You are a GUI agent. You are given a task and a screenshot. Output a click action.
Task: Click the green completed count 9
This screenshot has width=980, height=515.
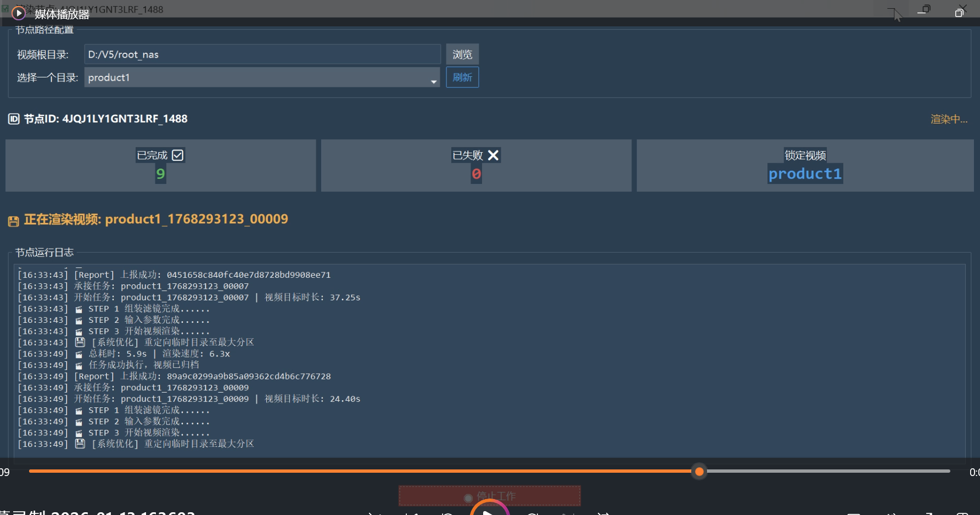point(160,174)
